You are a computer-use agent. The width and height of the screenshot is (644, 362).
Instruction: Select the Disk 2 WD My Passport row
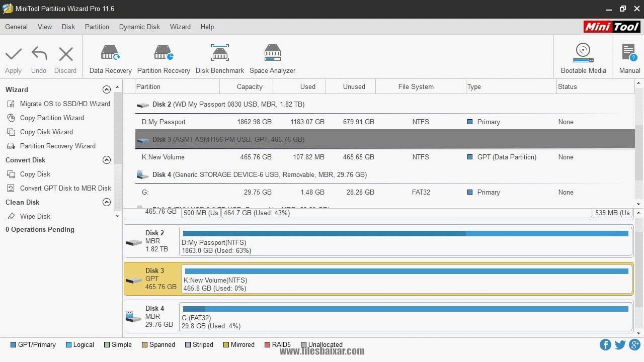pyautogui.click(x=385, y=104)
